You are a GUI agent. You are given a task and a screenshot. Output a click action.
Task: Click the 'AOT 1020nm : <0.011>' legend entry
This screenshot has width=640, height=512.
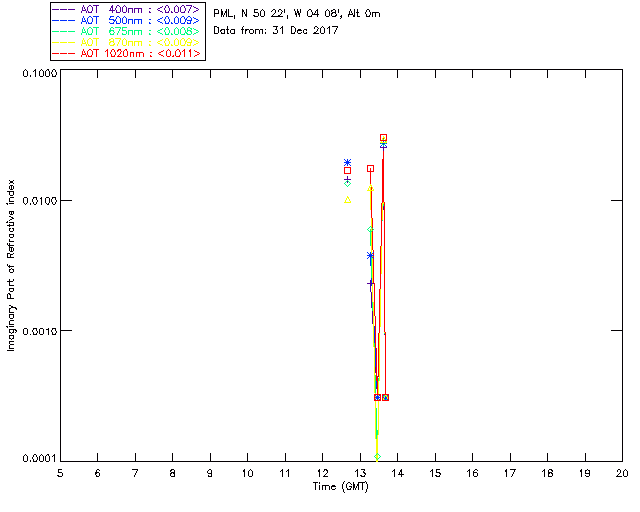(x=127, y=53)
